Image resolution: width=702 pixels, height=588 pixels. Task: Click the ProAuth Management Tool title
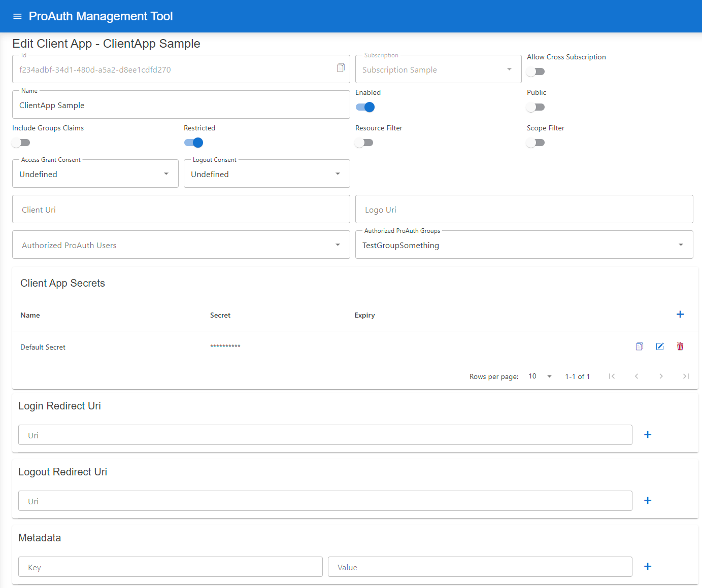(x=101, y=16)
